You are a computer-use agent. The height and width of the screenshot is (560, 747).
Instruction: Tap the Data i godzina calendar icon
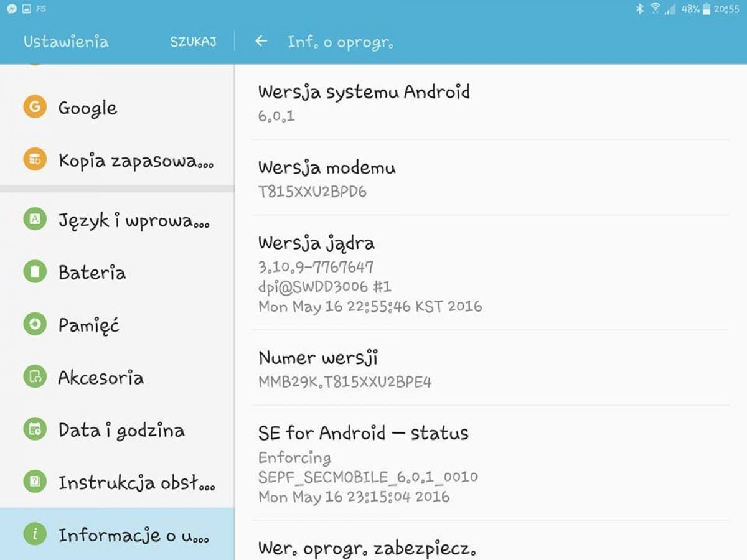point(35,429)
